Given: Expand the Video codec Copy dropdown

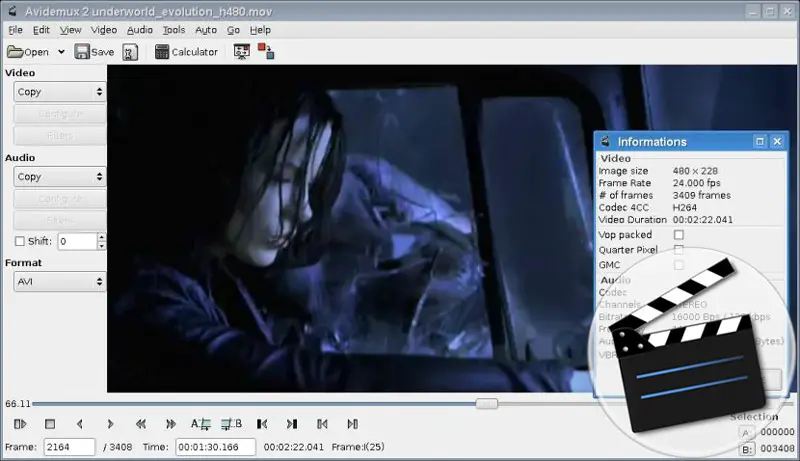Looking at the screenshot, I should click(x=60, y=92).
